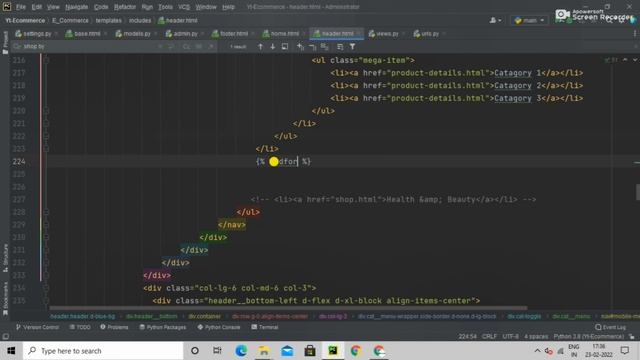Screen dimensions: 640x360
Task: Jump to next search occurrence arrow
Action: [273, 47]
